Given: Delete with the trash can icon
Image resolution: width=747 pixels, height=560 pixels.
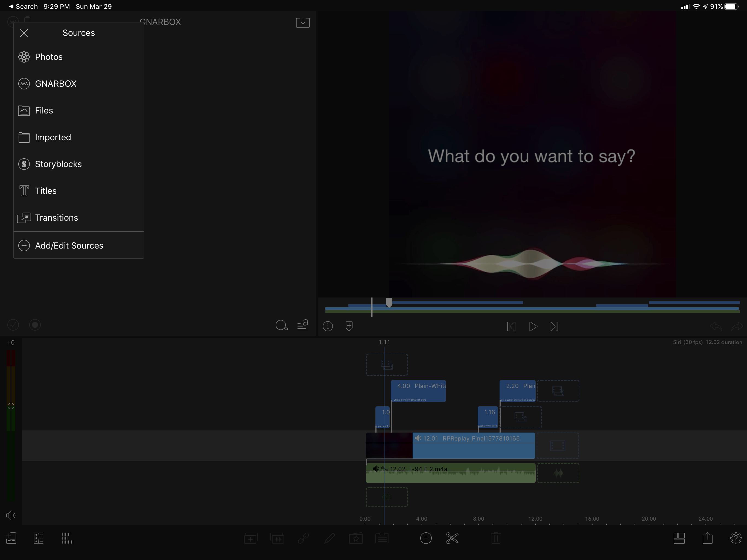Looking at the screenshot, I should coord(496,538).
